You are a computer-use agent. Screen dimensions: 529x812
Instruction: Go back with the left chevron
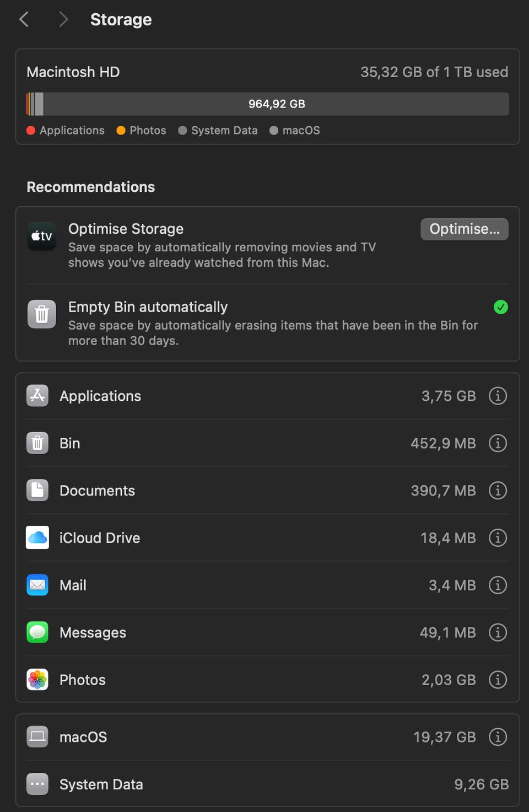click(24, 20)
